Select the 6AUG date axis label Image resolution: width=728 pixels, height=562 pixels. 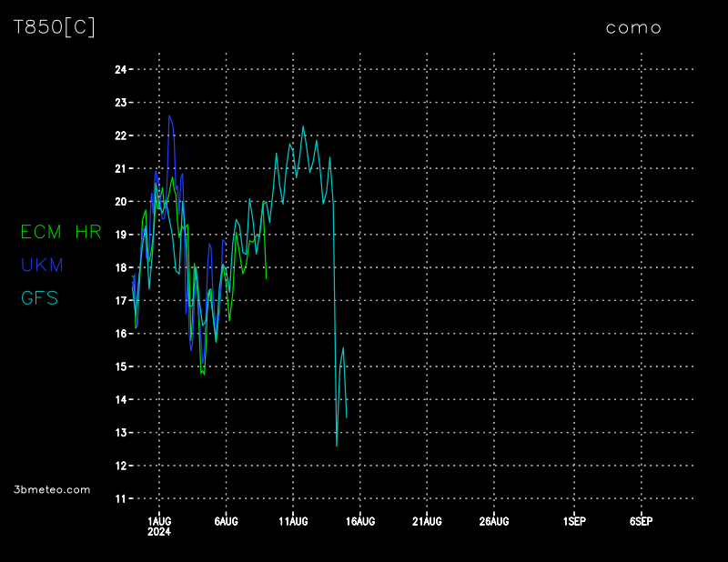tap(226, 521)
